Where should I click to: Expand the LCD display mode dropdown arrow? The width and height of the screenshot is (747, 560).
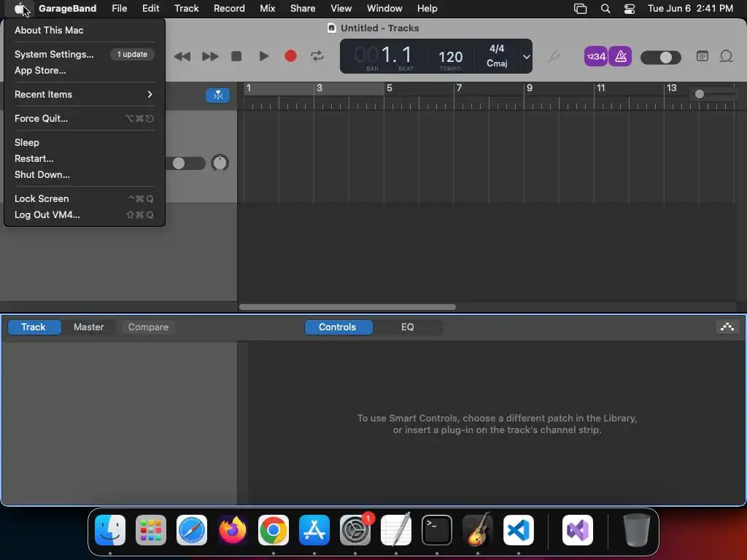pos(526,57)
